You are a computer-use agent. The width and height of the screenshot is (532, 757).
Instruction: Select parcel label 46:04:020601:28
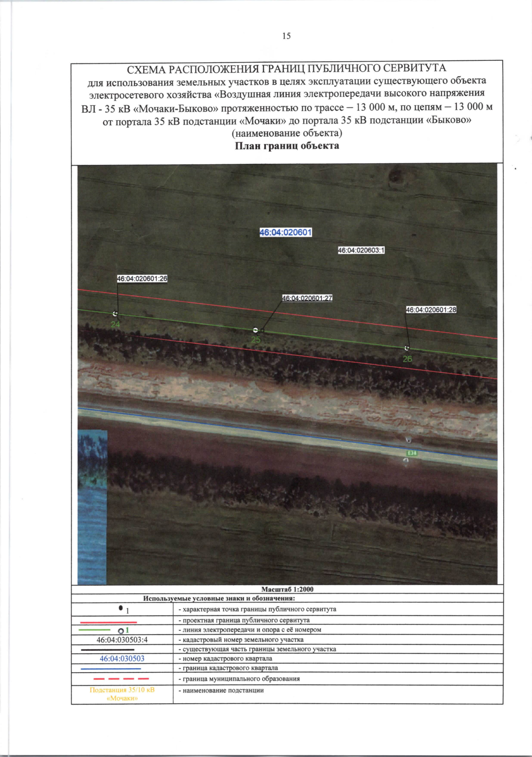tap(431, 310)
